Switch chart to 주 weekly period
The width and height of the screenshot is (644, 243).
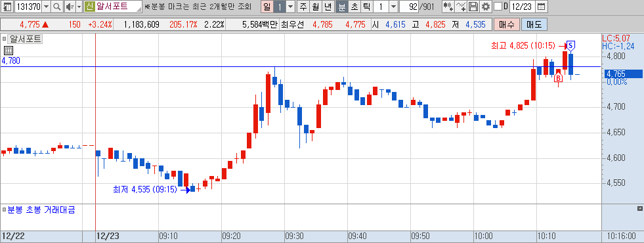click(303, 7)
